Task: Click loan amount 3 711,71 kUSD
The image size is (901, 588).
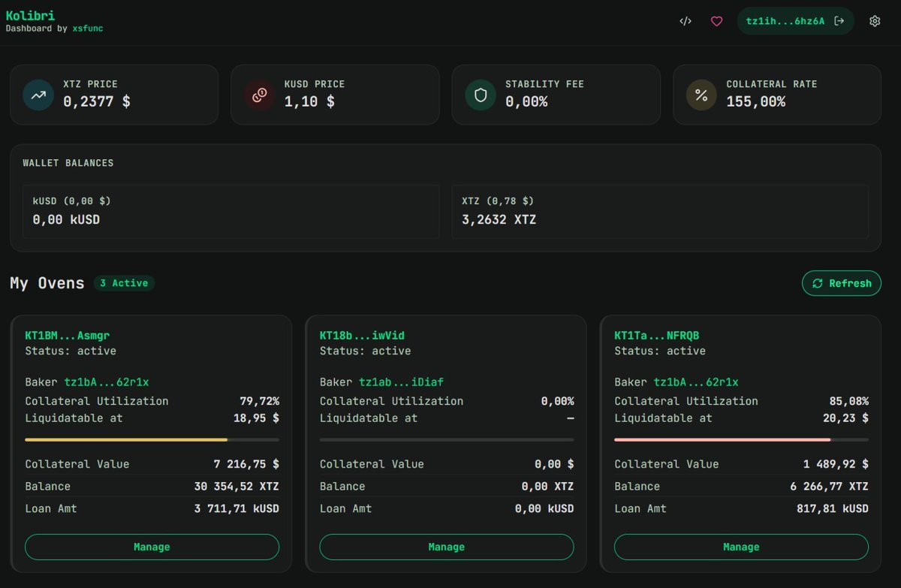Action: (237, 508)
